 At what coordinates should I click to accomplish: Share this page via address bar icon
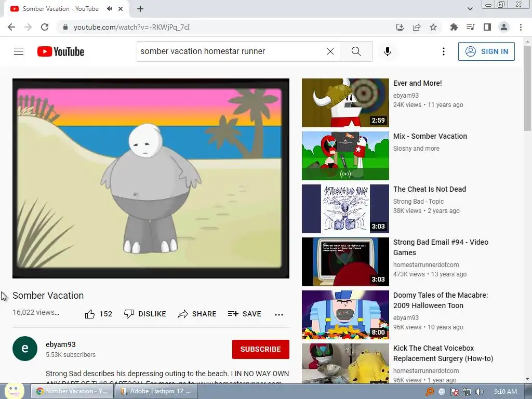417,27
